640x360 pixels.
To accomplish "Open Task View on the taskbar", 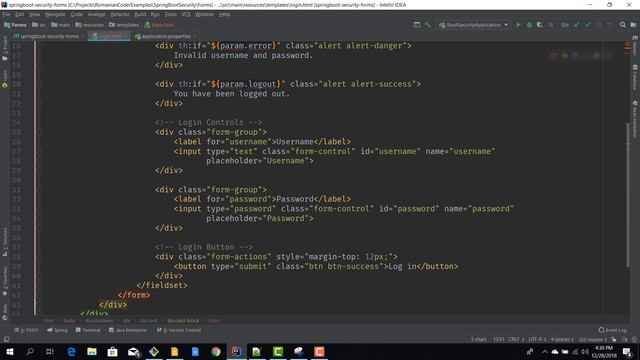I will pyautogui.click(x=50, y=351).
